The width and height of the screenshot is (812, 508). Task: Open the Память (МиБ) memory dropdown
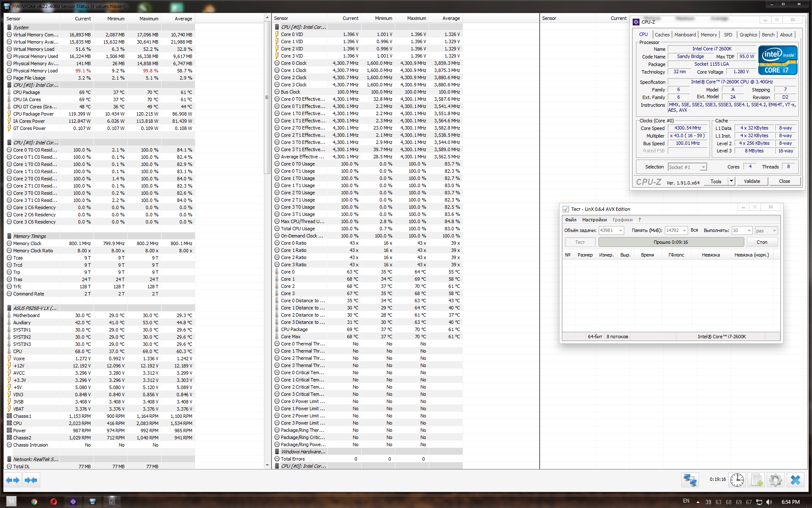tap(684, 231)
